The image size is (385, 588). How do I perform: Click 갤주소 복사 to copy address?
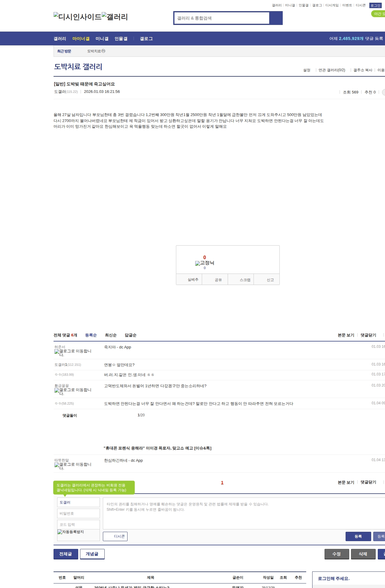[363, 70]
